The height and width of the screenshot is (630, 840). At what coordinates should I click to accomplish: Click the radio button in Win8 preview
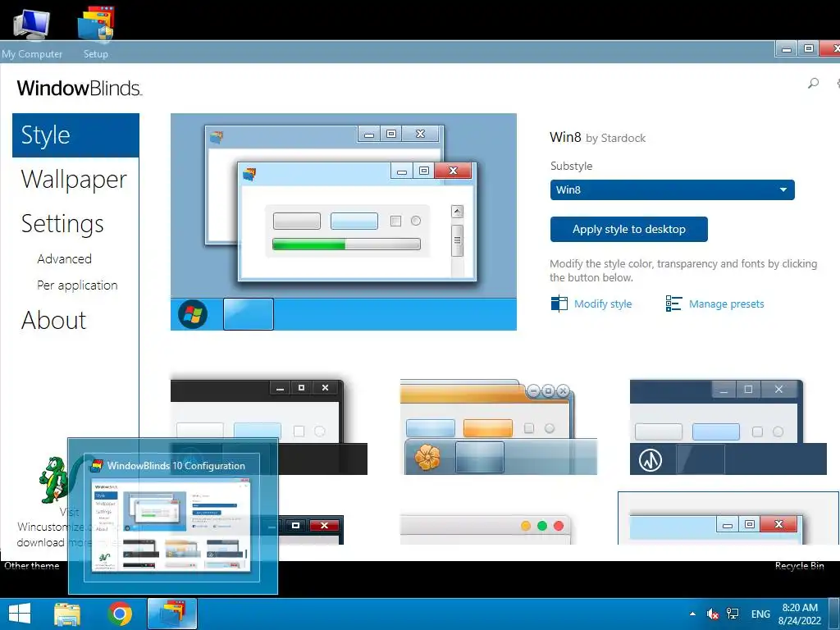[416, 221]
